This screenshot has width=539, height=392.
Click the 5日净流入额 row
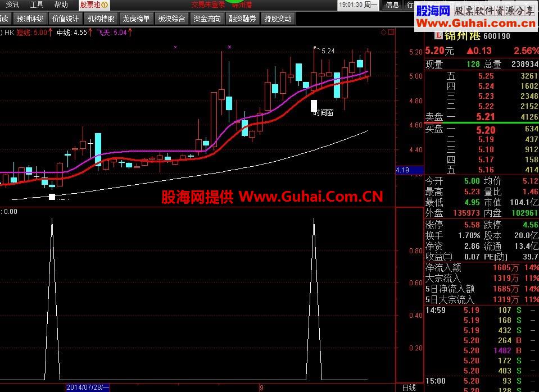tap(482, 289)
